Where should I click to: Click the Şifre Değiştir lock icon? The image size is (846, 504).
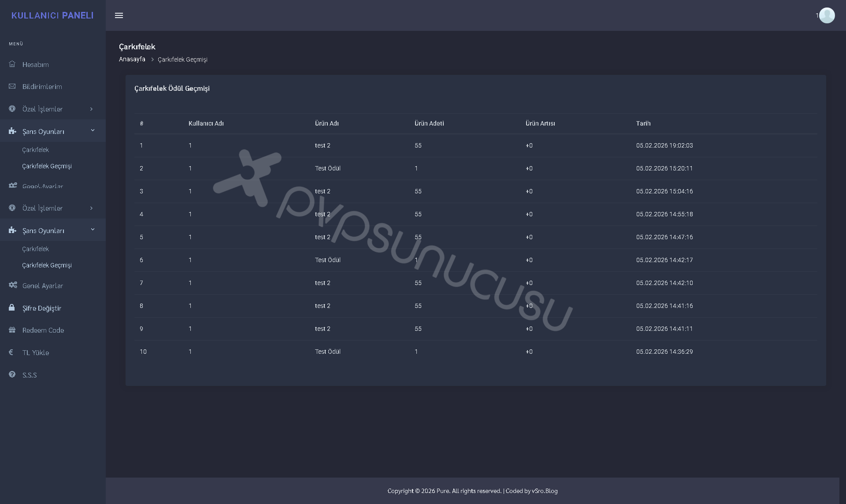tap(12, 308)
